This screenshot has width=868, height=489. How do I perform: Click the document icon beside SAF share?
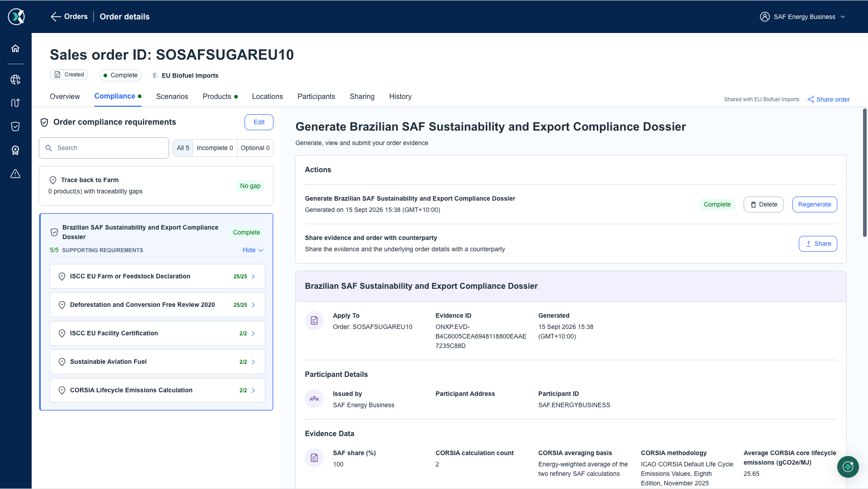(x=314, y=458)
